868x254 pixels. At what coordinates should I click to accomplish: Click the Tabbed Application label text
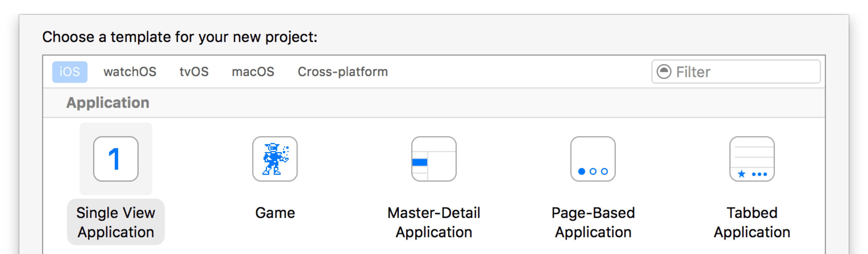coord(752,222)
